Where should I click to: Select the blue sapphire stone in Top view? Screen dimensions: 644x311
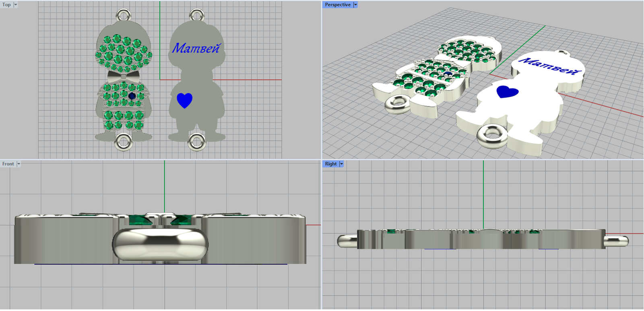[132, 96]
